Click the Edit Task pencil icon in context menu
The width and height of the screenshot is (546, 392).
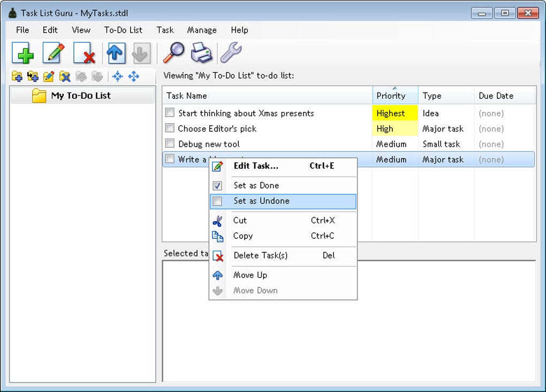(218, 166)
